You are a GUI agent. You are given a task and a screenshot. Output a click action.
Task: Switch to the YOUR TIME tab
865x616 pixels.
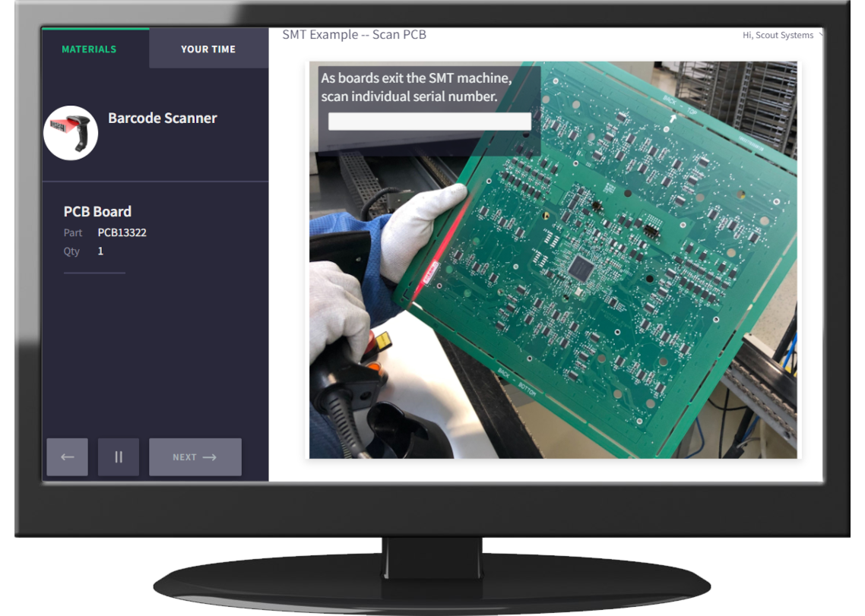pos(208,49)
